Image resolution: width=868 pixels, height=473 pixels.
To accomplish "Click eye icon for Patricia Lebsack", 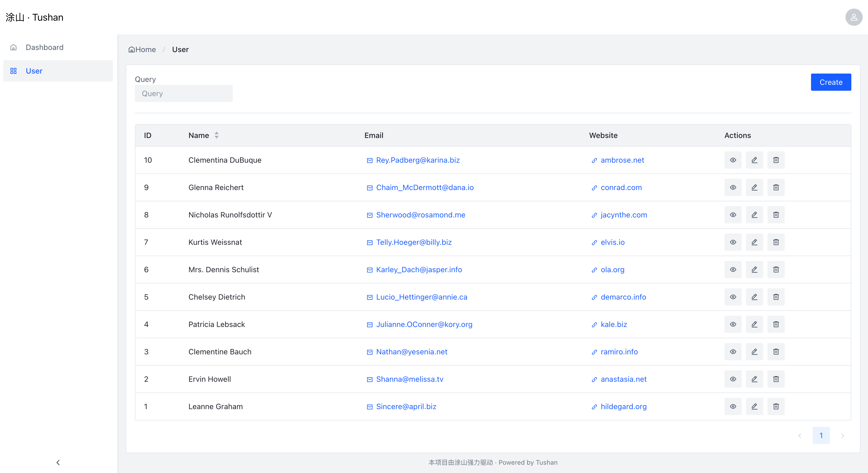I will click(733, 324).
